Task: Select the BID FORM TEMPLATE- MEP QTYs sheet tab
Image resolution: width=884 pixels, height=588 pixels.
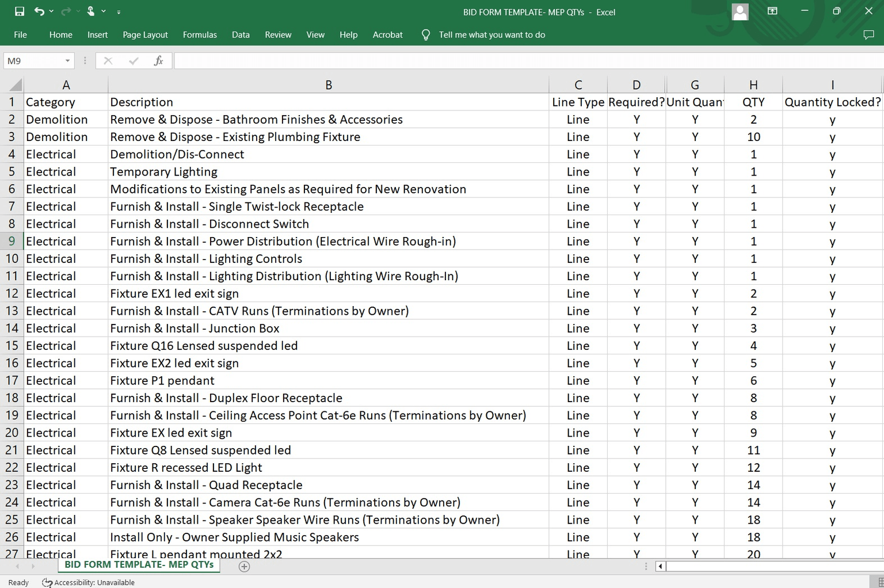Action: pyautogui.click(x=139, y=565)
